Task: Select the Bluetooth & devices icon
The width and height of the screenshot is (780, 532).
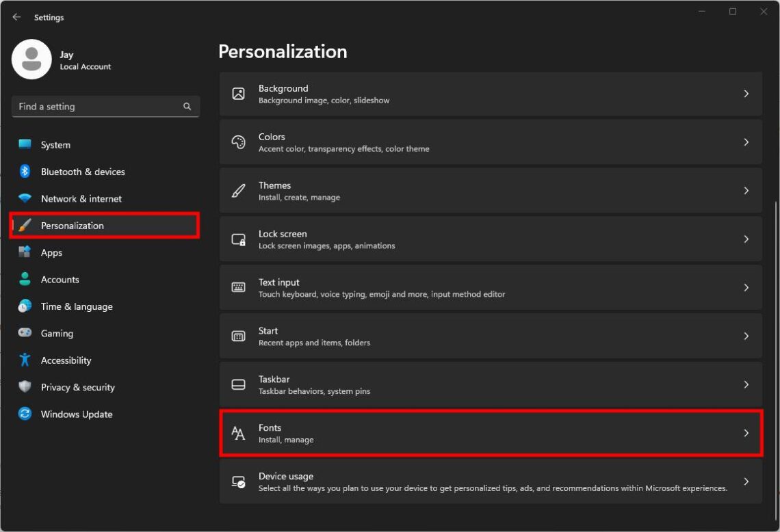Action: click(x=25, y=172)
